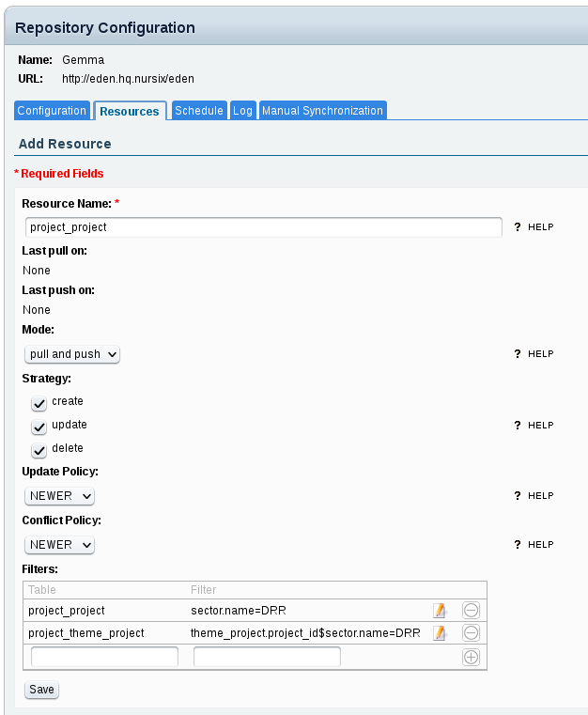Expand the Update Policy dropdown
This screenshot has width=588, height=715.
tap(60, 495)
